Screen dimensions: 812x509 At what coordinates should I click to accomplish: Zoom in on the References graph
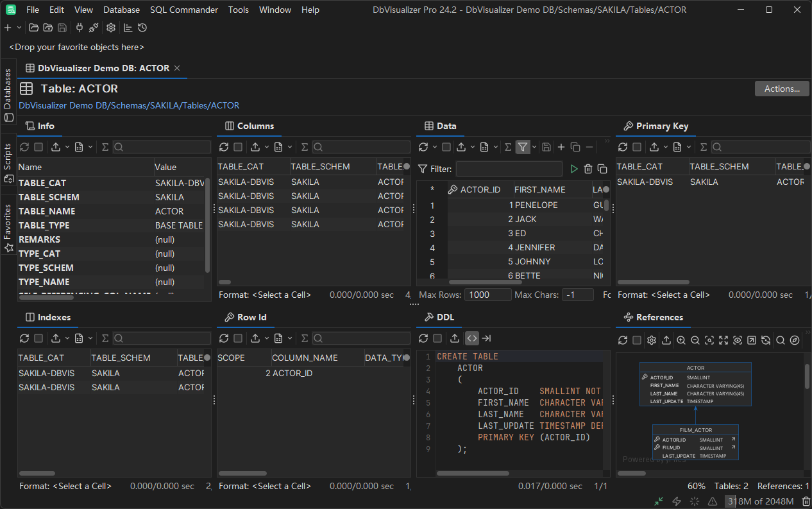coord(681,340)
